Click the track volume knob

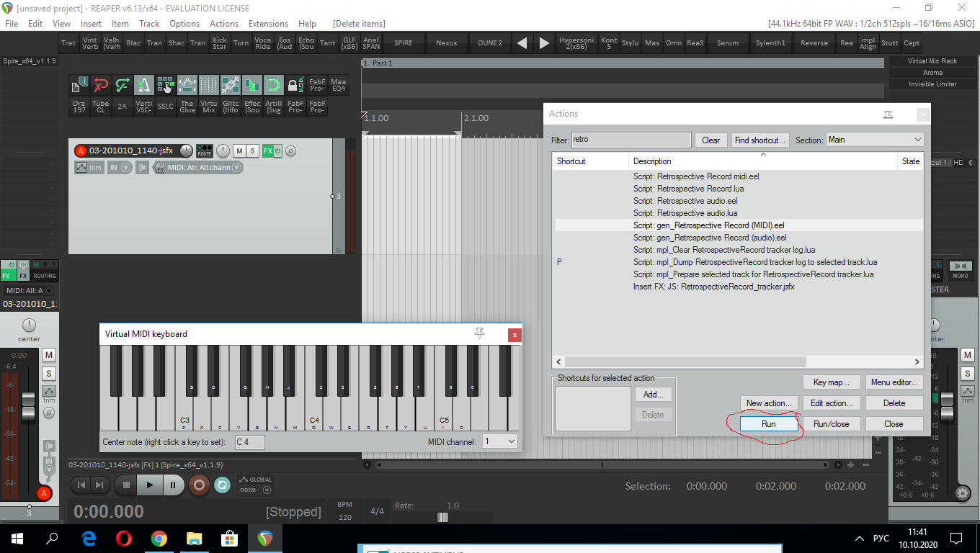[x=187, y=150]
